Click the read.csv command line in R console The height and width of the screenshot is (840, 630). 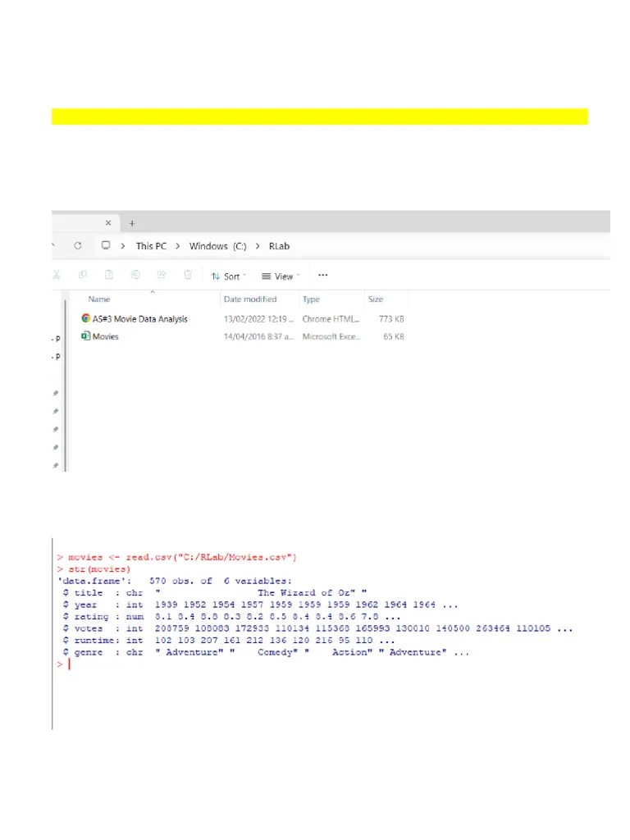[177, 557]
